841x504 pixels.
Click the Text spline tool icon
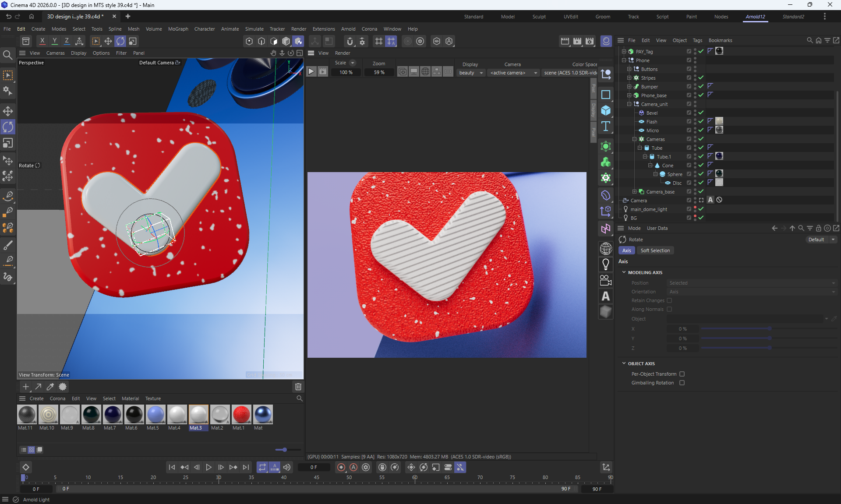tap(606, 127)
